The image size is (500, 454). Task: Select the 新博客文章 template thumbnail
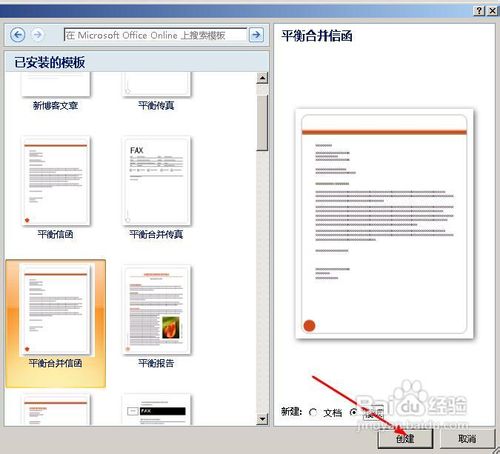pyautogui.click(x=56, y=85)
